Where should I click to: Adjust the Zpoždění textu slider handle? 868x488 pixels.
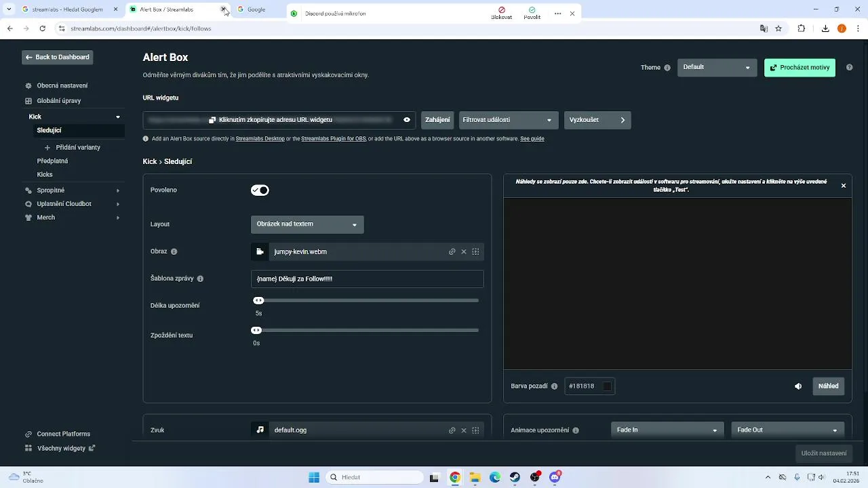[x=256, y=331]
